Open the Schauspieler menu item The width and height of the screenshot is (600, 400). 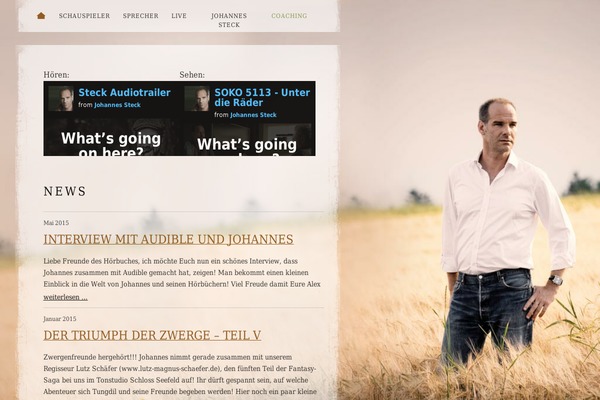coord(84,16)
